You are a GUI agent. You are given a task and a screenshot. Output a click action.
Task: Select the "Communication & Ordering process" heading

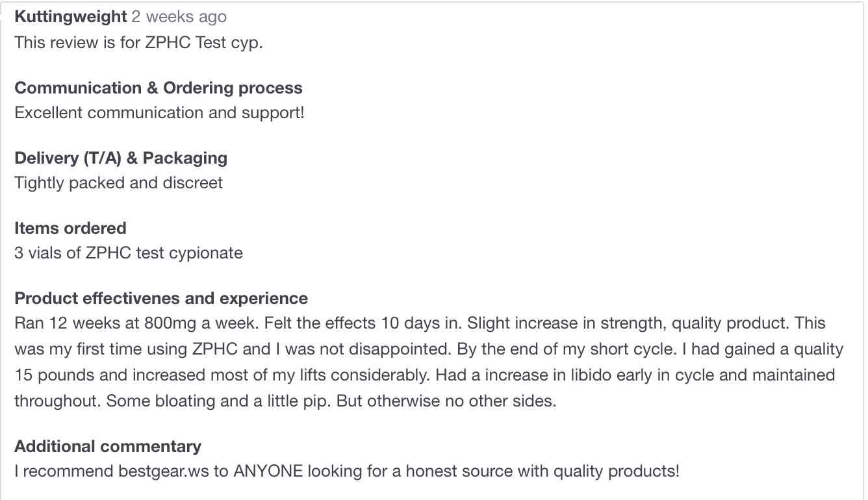159,88
